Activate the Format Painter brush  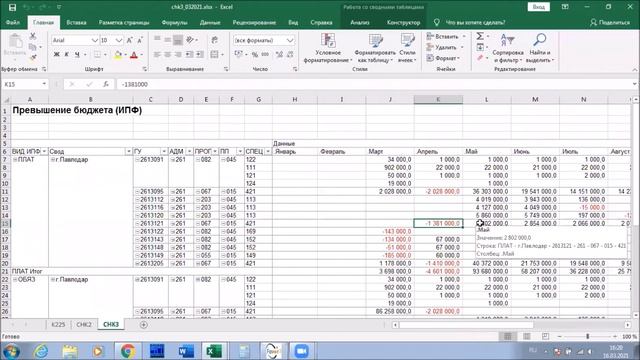click(x=33, y=58)
